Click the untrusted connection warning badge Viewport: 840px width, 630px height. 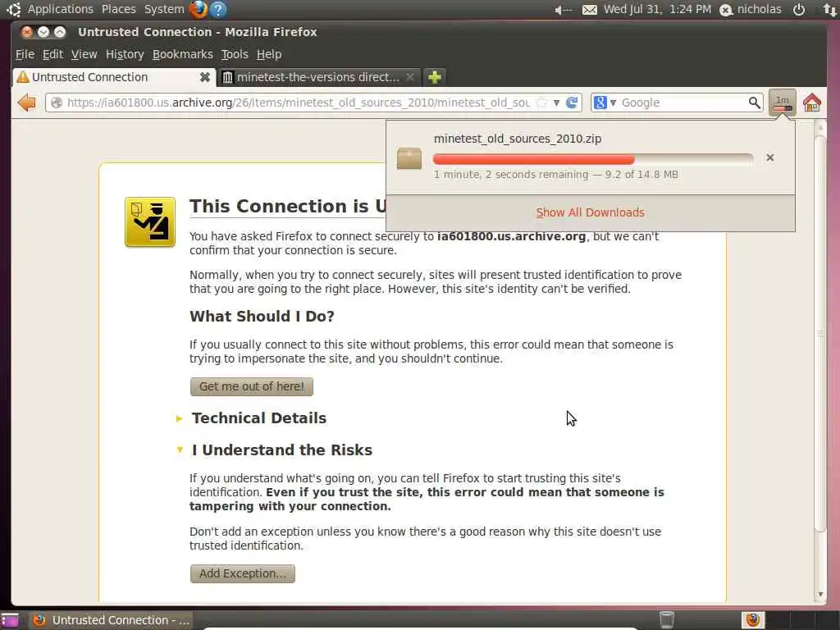tap(150, 221)
